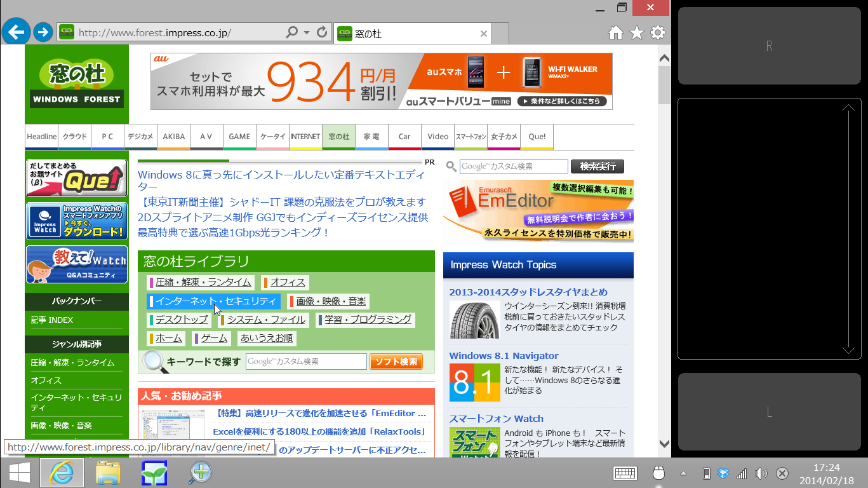Click the magnifier icon next to custom search

coord(451,166)
